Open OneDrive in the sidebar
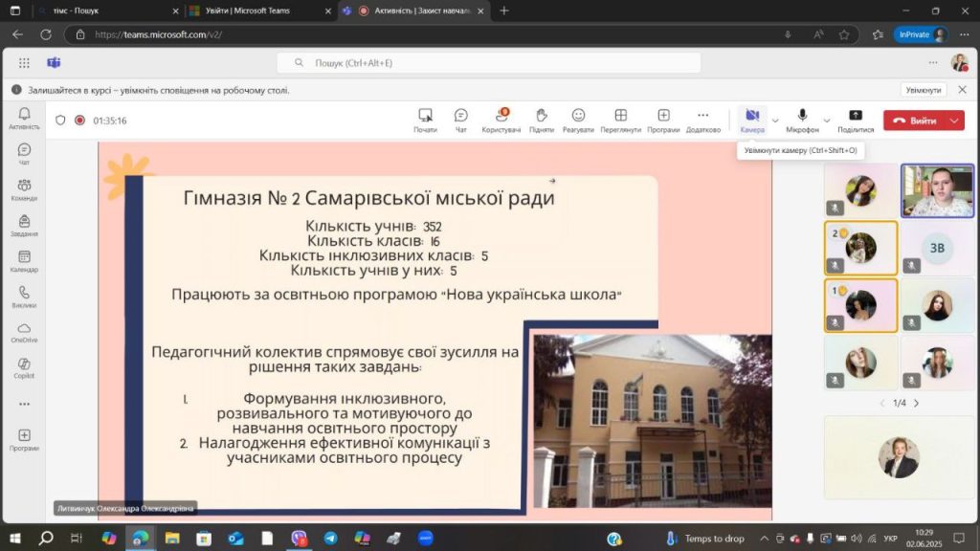Image resolution: width=980 pixels, height=551 pixels. 24,332
